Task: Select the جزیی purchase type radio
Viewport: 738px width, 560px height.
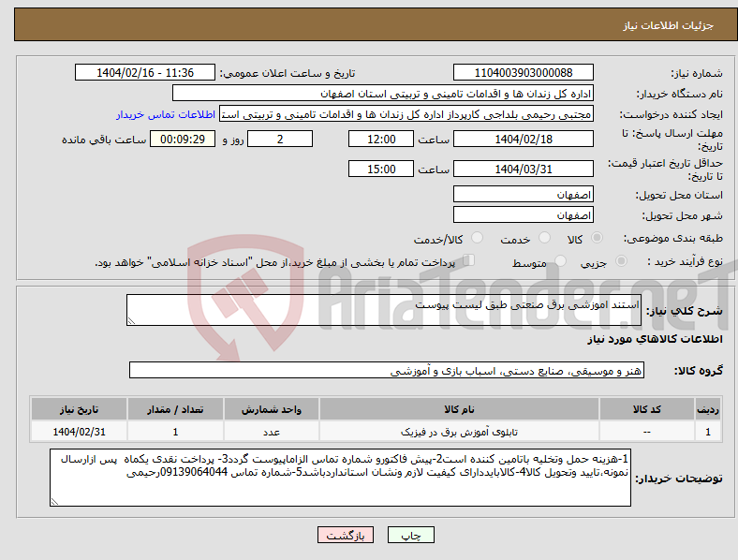Action: click(621, 260)
